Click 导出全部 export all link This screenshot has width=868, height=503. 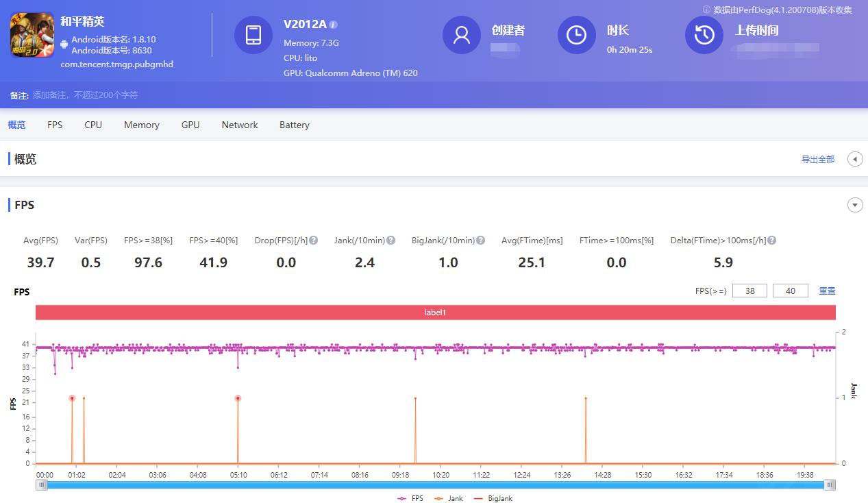click(x=818, y=159)
